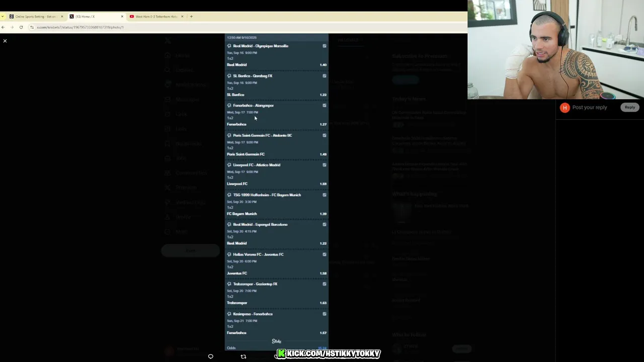Toggle checkbox for Hoffenheim - Bayern Munich
Image resolution: width=644 pixels, height=362 pixels.
pyautogui.click(x=325, y=195)
